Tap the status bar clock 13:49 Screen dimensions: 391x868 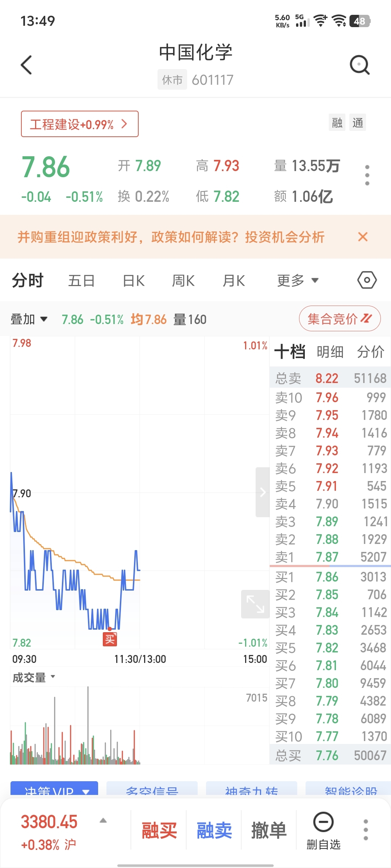[x=38, y=21]
